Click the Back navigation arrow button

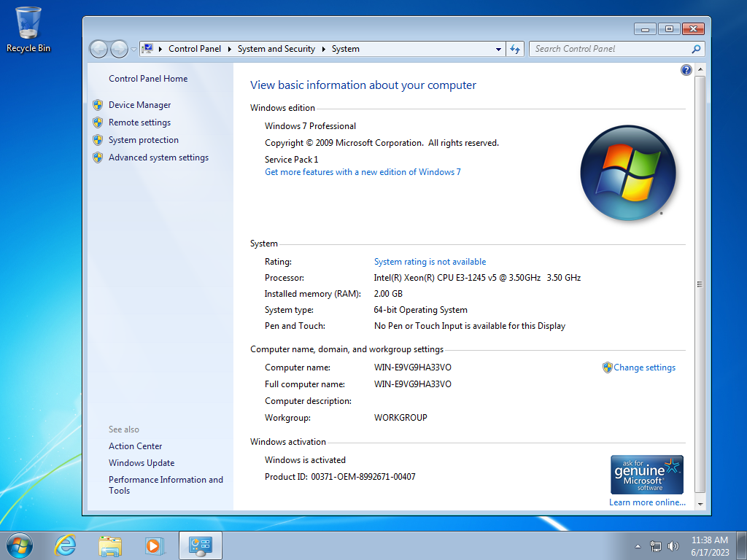tap(98, 49)
